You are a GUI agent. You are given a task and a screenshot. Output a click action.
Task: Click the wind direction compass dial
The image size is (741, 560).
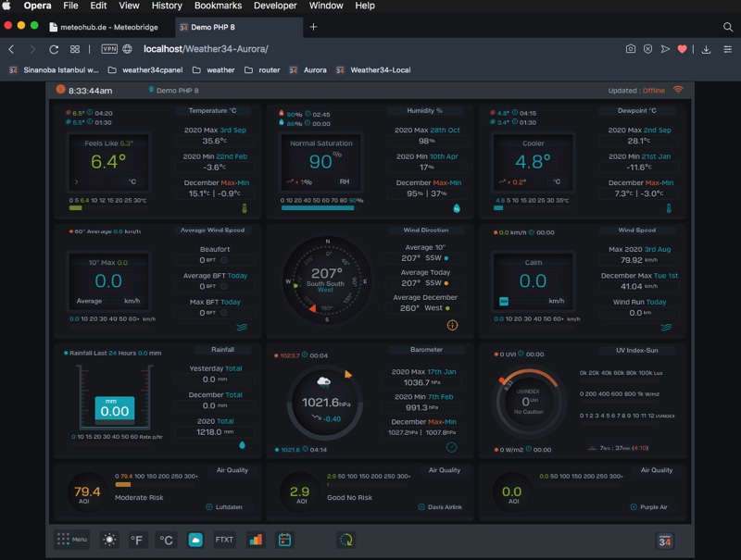pos(327,280)
